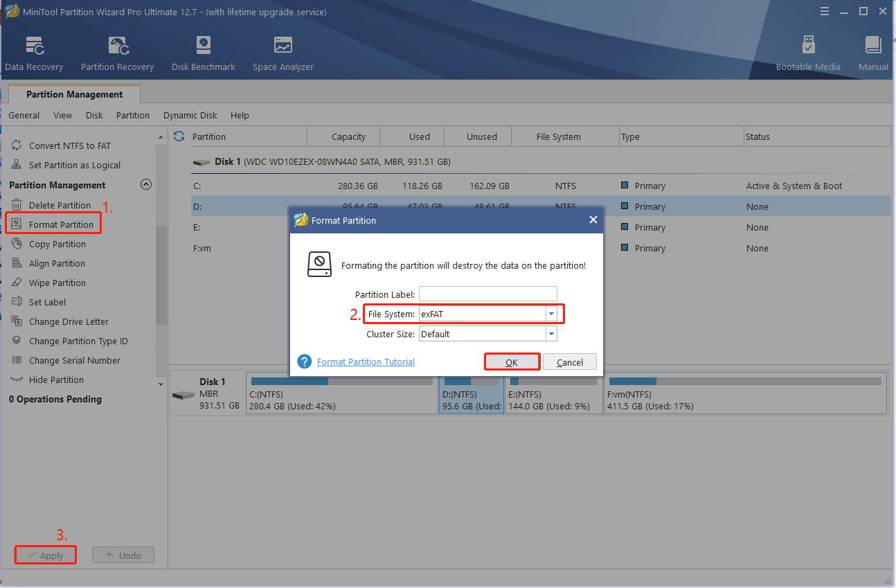The width and height of the screenshot is (896, 588).
Task: Open the Dynamic Disk menu
Action: [x=190, y=115]
